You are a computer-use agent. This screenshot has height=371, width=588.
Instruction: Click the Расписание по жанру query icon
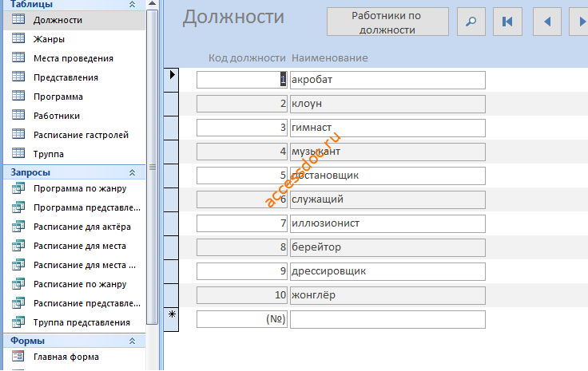[18, 284]
